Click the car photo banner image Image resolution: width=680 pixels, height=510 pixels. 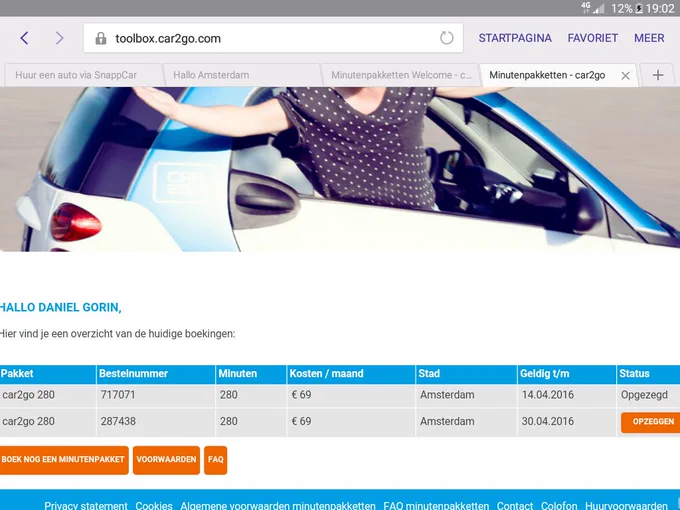340,169
